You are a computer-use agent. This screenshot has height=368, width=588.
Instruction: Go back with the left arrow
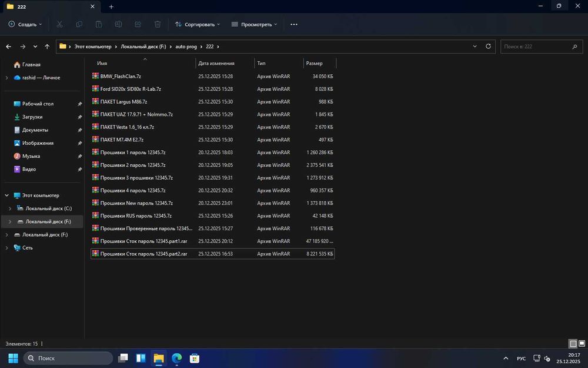tap(9, 47)
